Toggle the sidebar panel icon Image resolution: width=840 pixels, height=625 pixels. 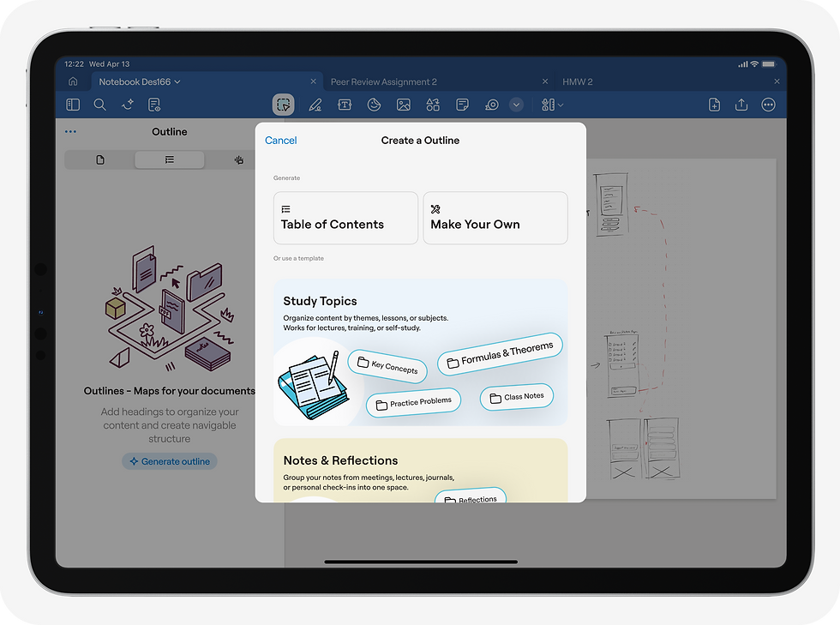[x=73, y=105]
